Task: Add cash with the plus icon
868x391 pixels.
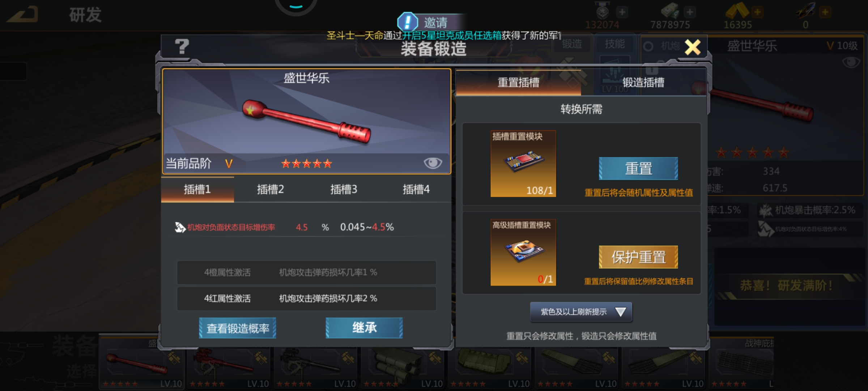Action: coord(690,12)
